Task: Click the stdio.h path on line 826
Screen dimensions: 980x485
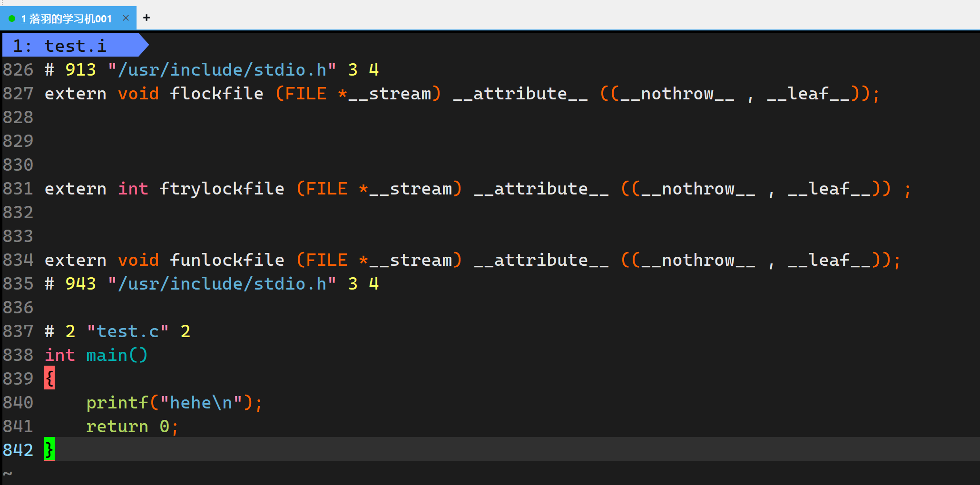Action: (222, 70)
